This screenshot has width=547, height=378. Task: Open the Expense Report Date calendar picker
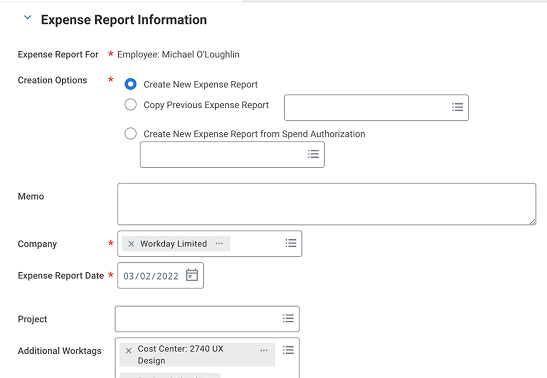(192, 275)
